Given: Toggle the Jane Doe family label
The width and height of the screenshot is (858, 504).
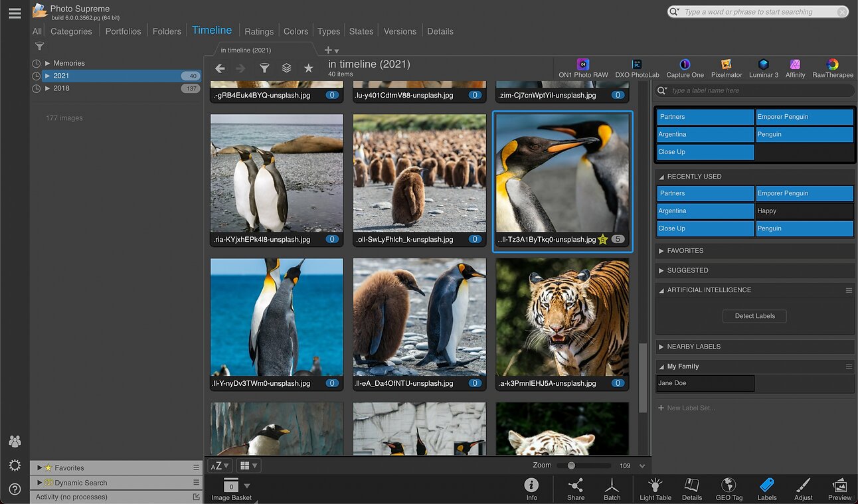Looking at the screenshot, I should (x=705, y=383).
